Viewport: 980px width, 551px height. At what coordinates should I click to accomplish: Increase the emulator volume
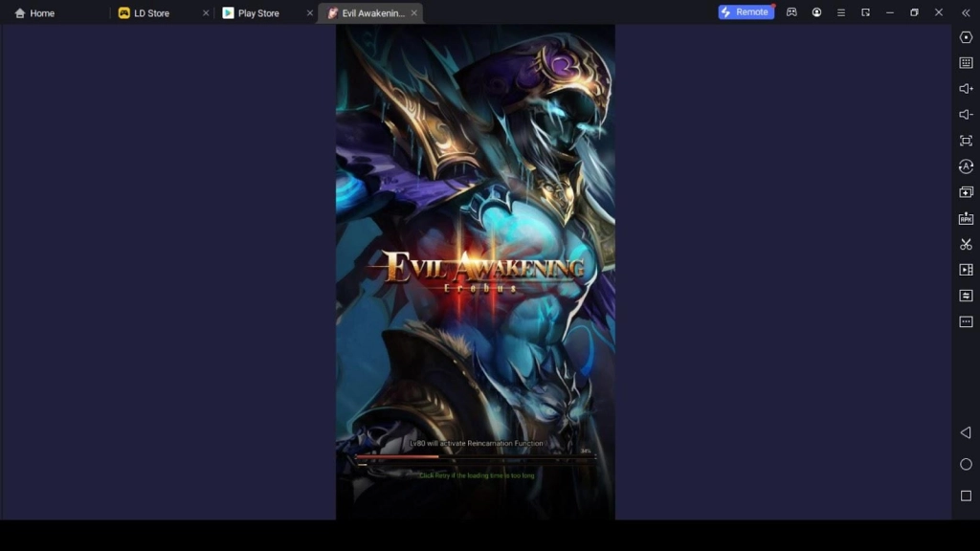(965, 89)
